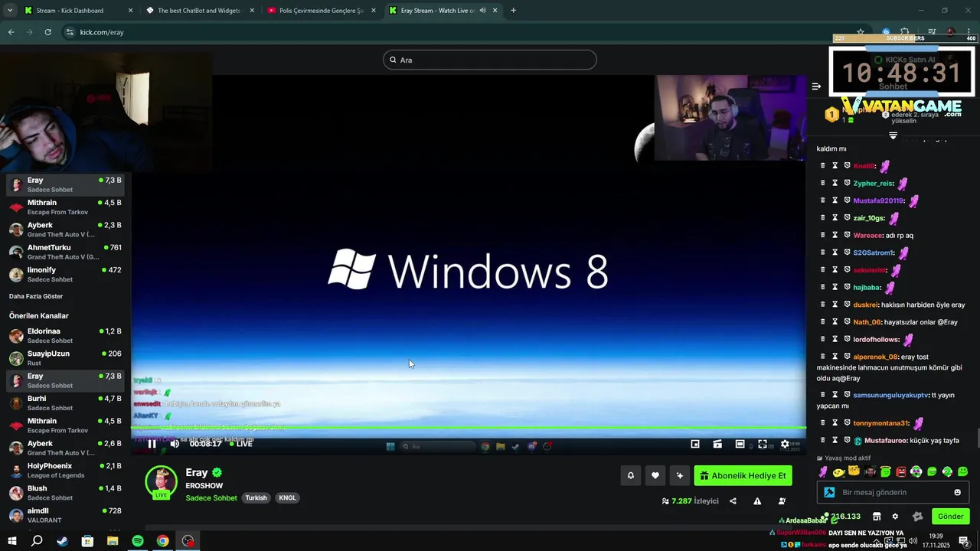Click Abonelik Hediye Et button

click(x=743, y=475)
